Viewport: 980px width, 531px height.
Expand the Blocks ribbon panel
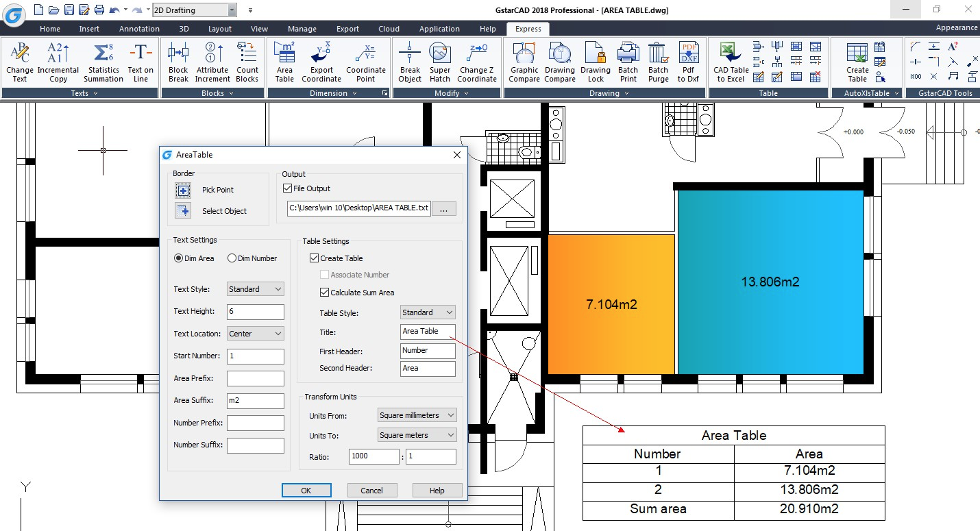coord(213,93)
